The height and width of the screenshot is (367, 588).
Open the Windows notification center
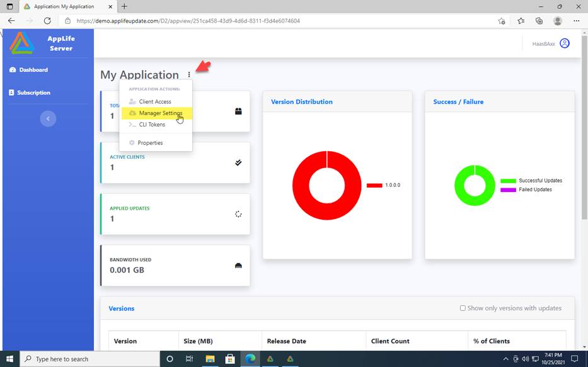pyautogui.click(x=574, y=359)
